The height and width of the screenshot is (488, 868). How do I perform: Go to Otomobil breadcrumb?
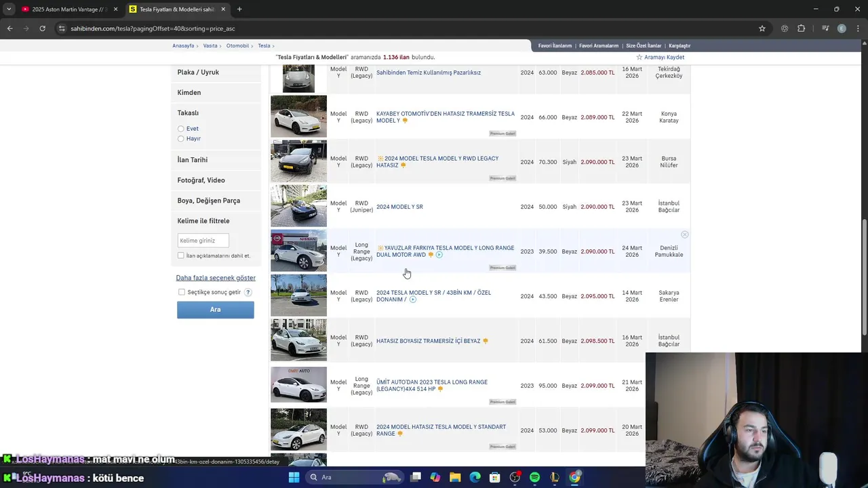(238, 45)
